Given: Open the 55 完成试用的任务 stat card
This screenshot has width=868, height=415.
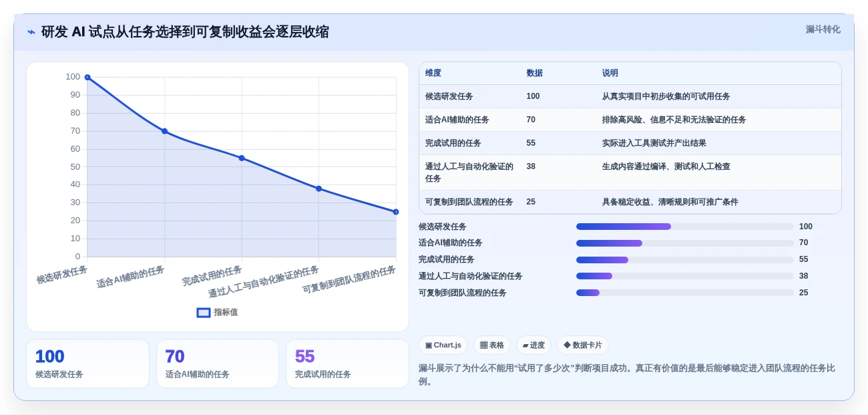Looking at the screenshot, I should tap(347, 364).
